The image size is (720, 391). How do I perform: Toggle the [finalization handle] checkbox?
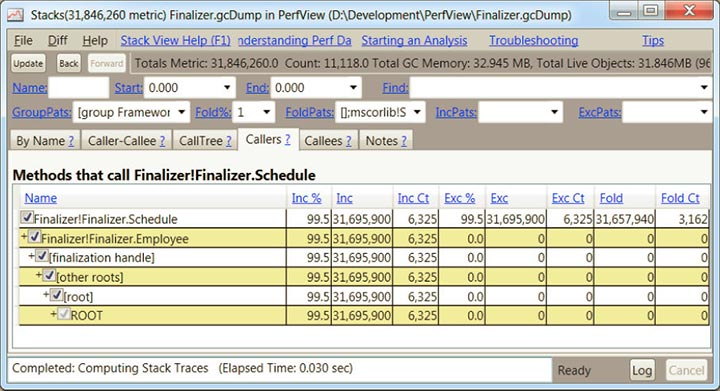[x=42, y=256]
